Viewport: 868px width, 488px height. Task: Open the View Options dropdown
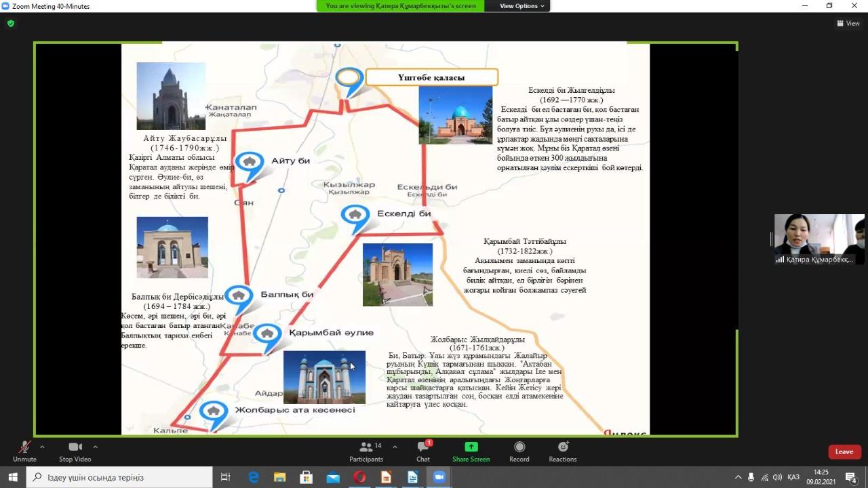coord(522,6)
